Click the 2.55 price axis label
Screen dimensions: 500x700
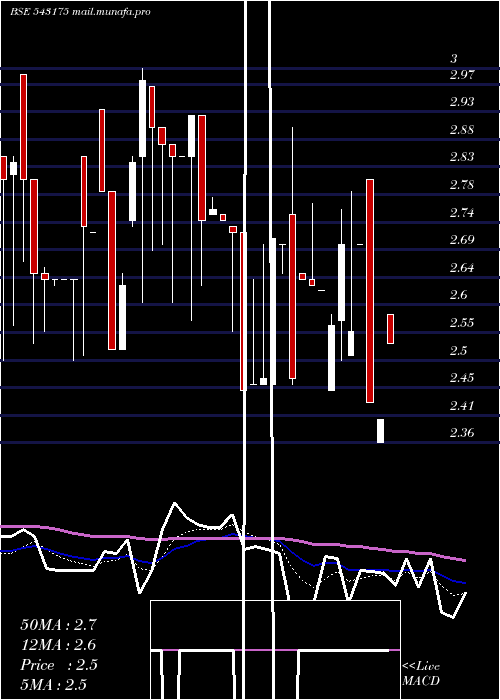point(462,323)
